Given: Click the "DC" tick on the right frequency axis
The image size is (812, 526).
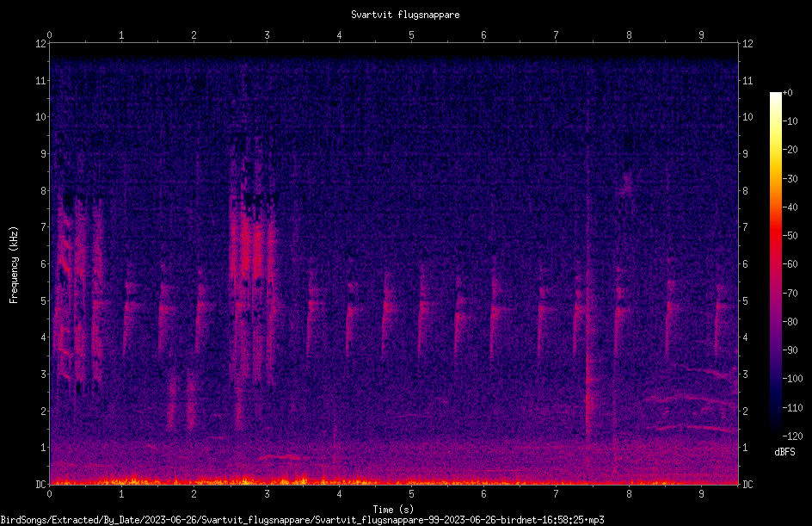Looking at the screenshot, I should point(747,485).
